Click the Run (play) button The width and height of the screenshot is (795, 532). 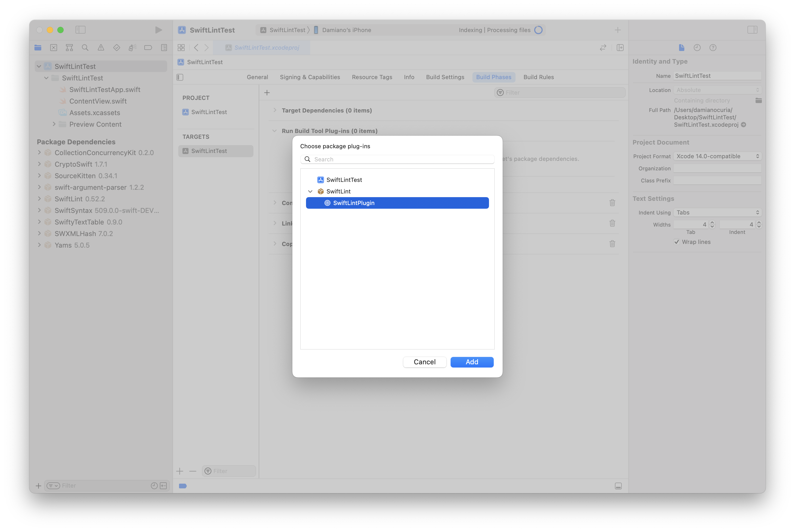[x=159, y=30]
